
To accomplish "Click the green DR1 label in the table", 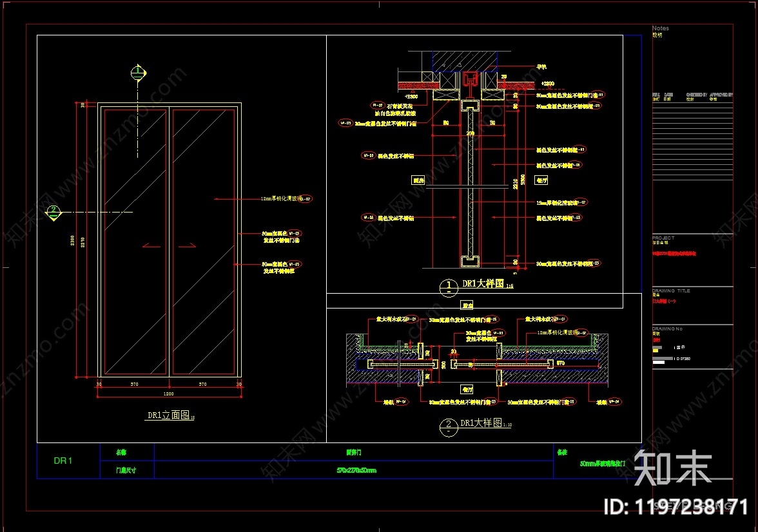I will 63,461.
